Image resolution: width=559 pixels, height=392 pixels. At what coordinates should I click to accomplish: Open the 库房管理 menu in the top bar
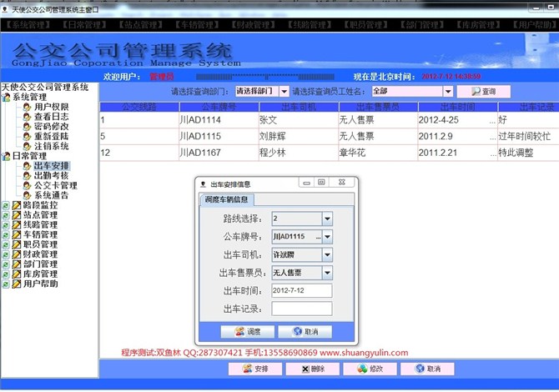click(479, 25)
